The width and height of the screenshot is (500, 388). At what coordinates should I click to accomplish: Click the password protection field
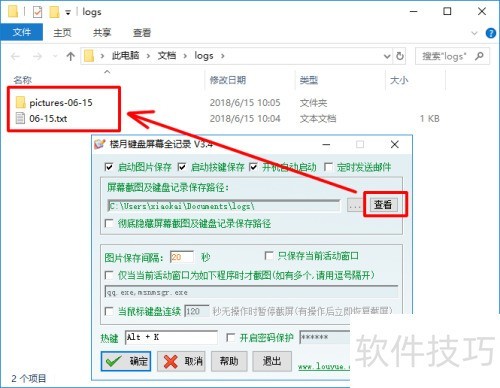[325, 337]
